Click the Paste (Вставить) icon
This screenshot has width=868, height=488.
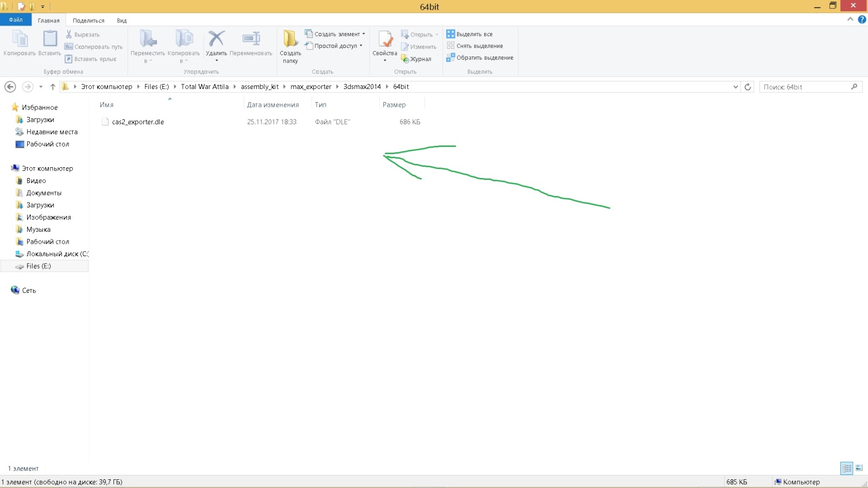click(49, 40)
